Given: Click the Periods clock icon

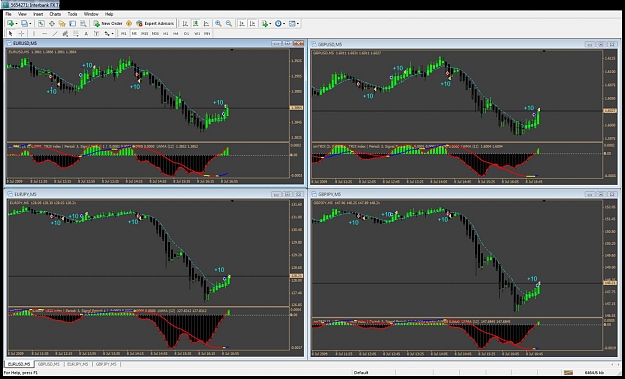Looking at the screenshot, I should (x=278, y=24).
